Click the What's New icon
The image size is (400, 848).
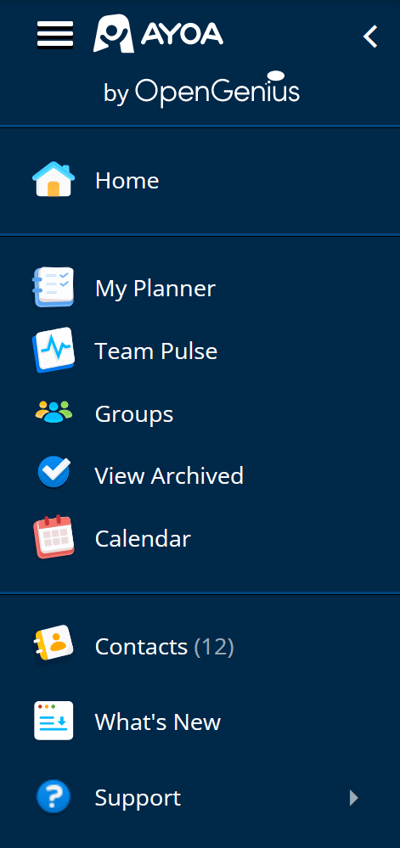[54, 720]
